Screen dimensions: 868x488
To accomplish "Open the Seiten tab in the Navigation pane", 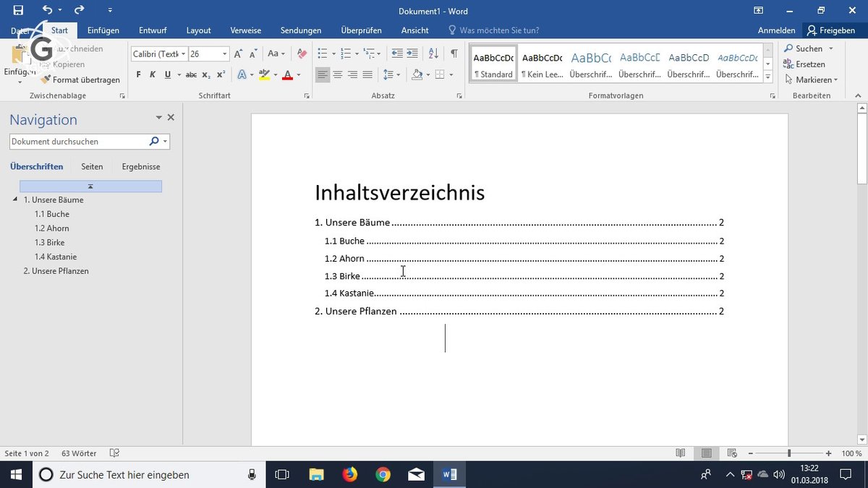I will click(92, 166).
